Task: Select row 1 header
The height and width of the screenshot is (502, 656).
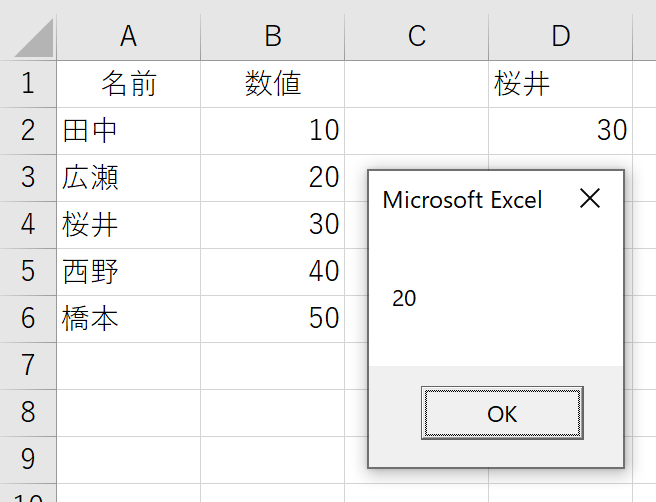Action: [28, 84]
